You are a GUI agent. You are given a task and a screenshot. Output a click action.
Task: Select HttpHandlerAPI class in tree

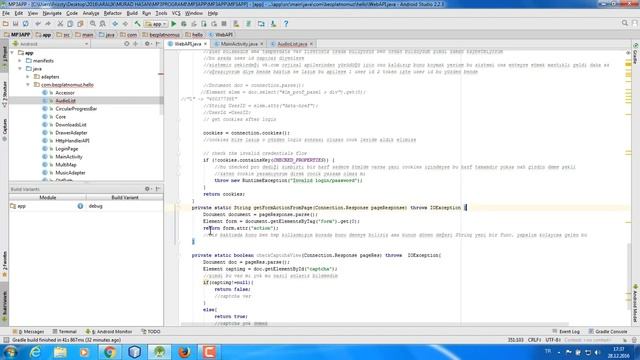(72, 141)
